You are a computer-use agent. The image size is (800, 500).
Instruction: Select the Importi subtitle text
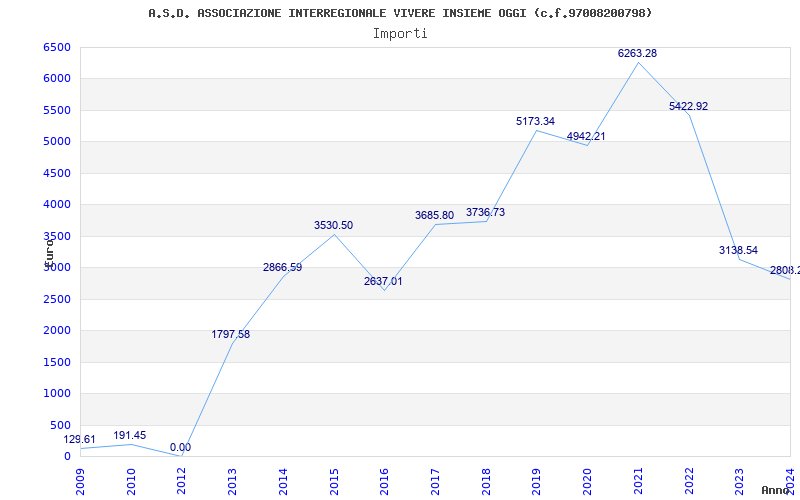click(400, 34)
